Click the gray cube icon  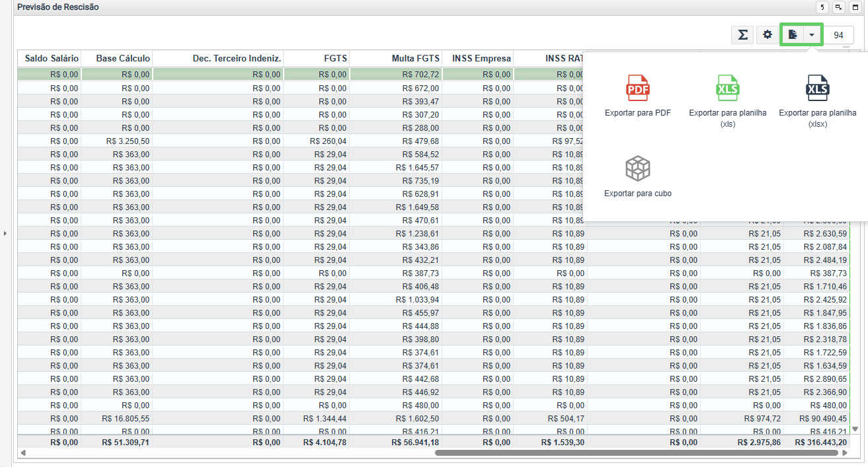638,168
